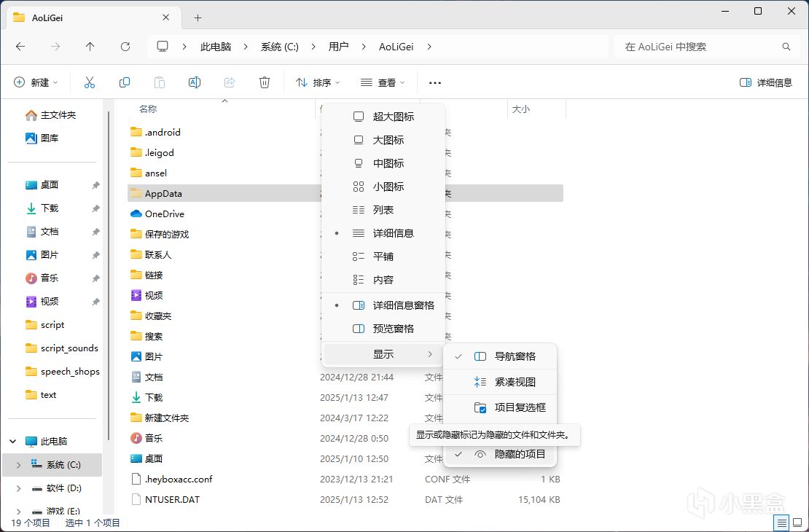The image size is (809, 532).
Task: Unpin 文档 using its pin icon
Action: click(95, 232)
